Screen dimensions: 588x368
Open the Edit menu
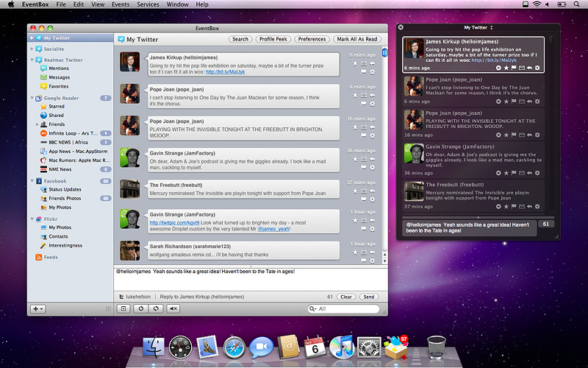tap(79, 4)
